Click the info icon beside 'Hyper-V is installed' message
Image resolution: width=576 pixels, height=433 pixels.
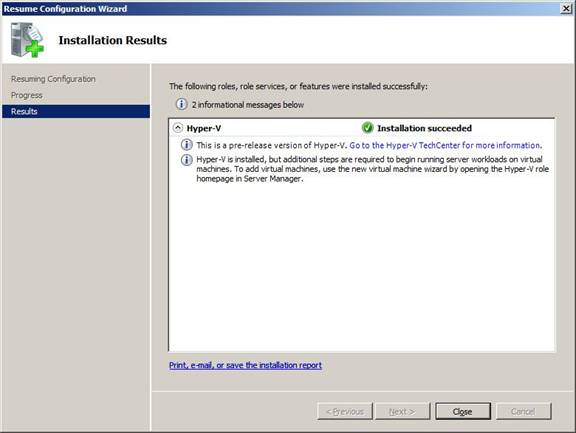pyautogui.click(x=187, y=160)
